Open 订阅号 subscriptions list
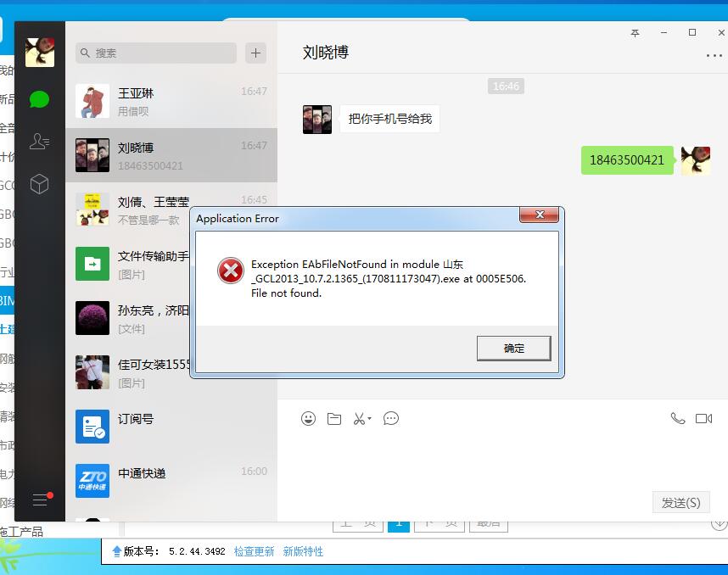This screenshot has height=575, width=728. click(x=171, y=427)
